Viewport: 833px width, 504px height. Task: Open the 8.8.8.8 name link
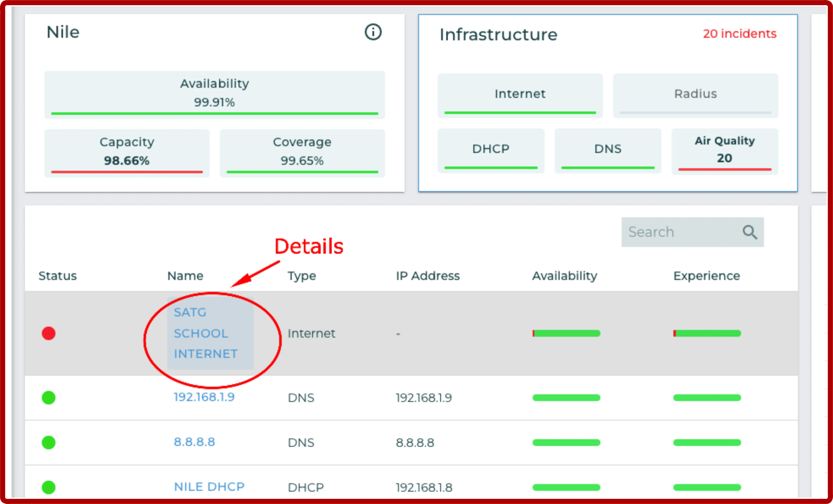click(194, 442)
